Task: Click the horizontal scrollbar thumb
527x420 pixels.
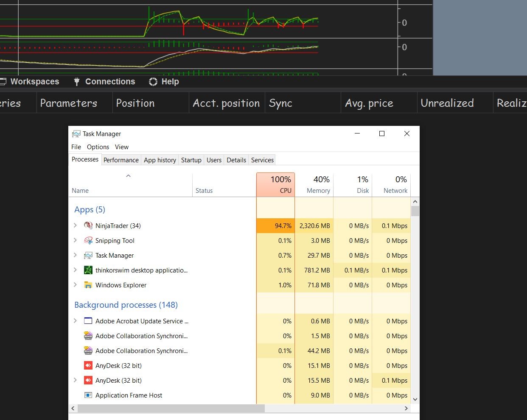Action: [x=171, y=408]
